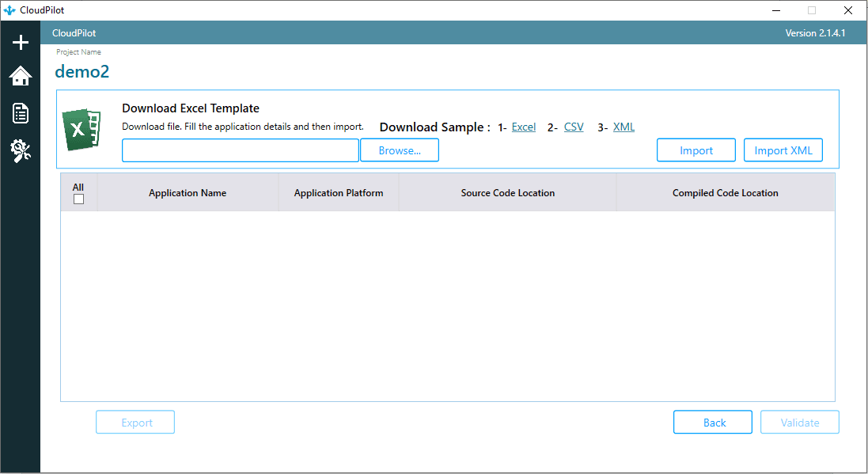The height and width of the screenshot is (474, 868).
Task: Download the Excel sample file
Action: pos(524,127)
